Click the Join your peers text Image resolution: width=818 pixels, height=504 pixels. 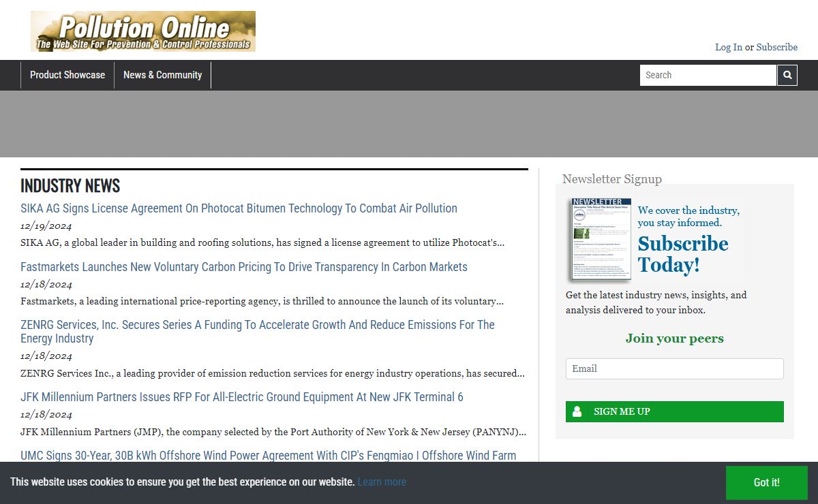click(x=675, y=338)
